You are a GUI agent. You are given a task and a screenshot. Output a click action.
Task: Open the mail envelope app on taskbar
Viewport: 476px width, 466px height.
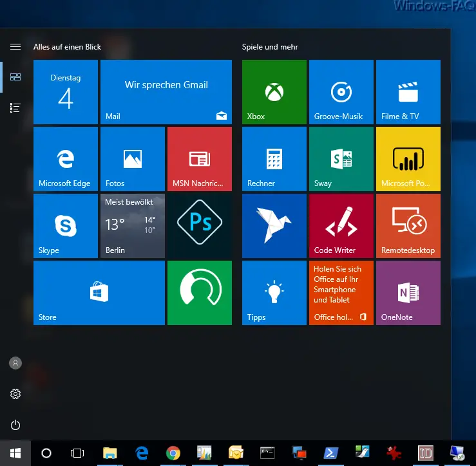point(236,453)
